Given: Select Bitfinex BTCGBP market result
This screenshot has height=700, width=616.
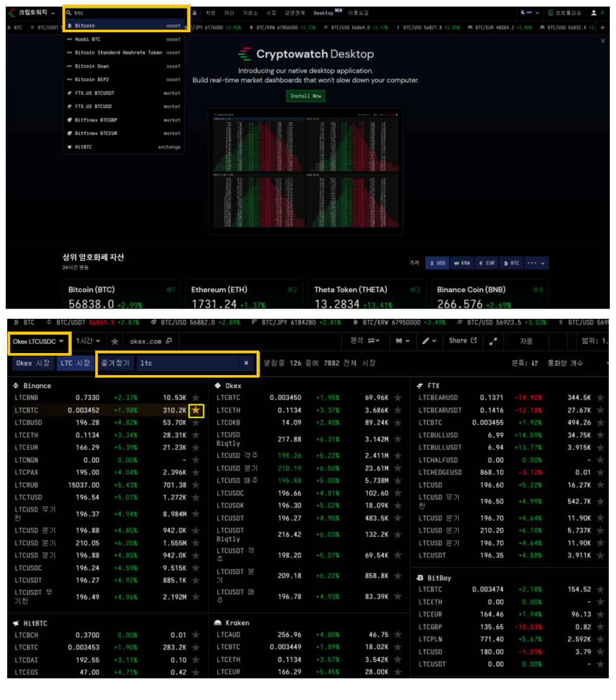Looking at the screenshot, I should tap(124, 120).
